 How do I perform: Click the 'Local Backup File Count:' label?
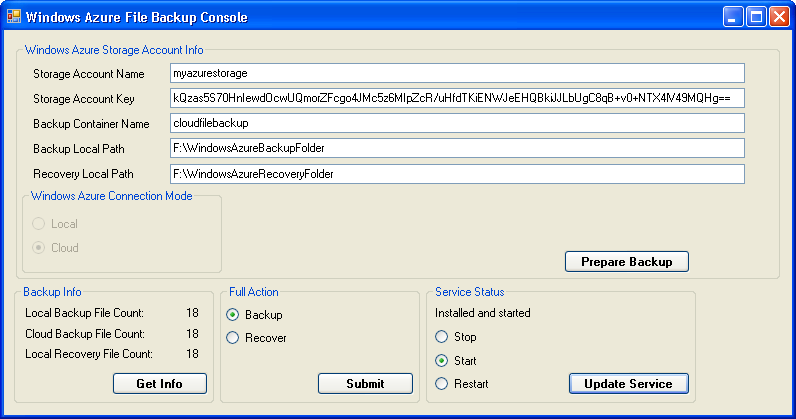[x=85, y=313]
